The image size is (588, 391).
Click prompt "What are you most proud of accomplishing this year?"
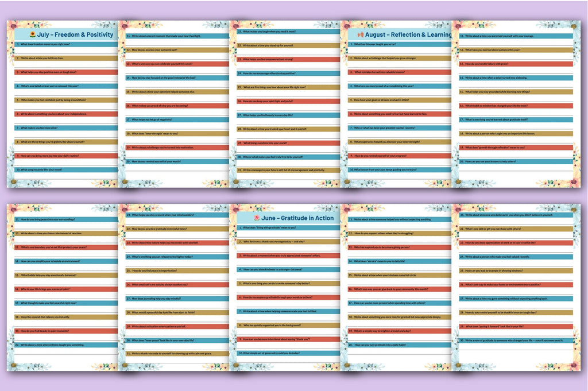(400, 86)
